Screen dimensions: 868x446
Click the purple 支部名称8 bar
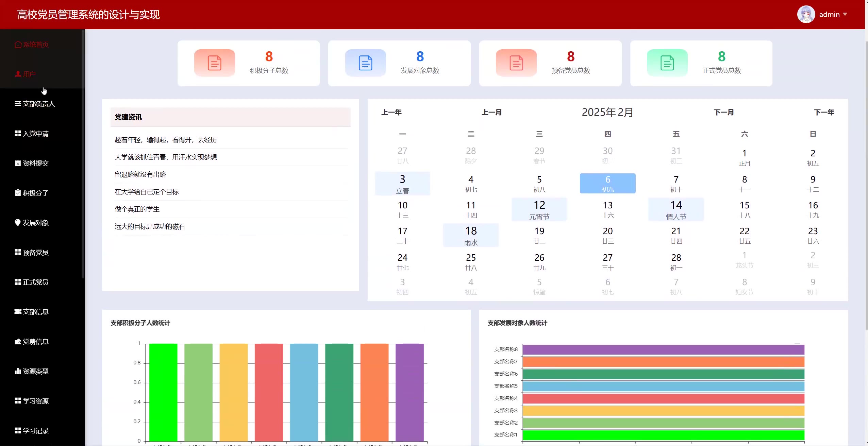coord(663,349)
